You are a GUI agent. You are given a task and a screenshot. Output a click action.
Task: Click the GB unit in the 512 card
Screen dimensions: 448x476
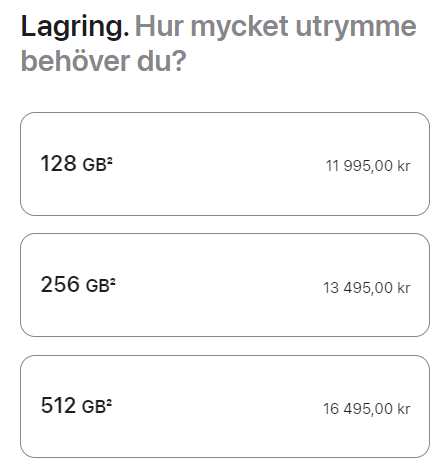94,407
